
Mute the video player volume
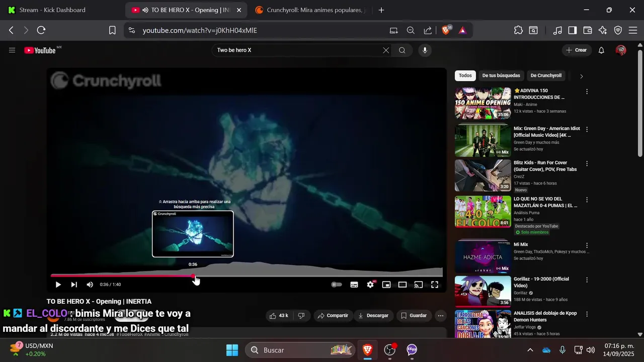[x=90, y=285]
